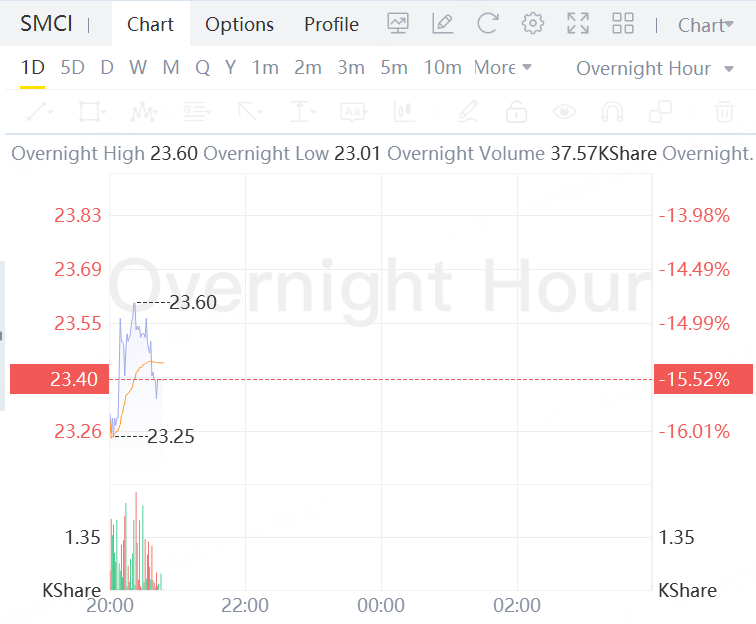This screenshot has height=624, width=756.
Task: Select the 5D timeframe
Action: [72, 68]
